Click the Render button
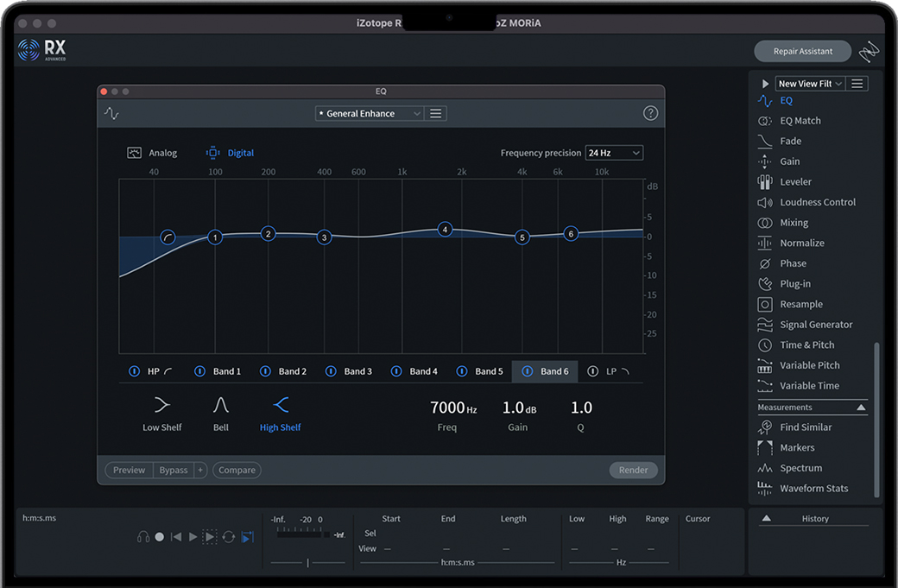898x588 pixels. 633,471
